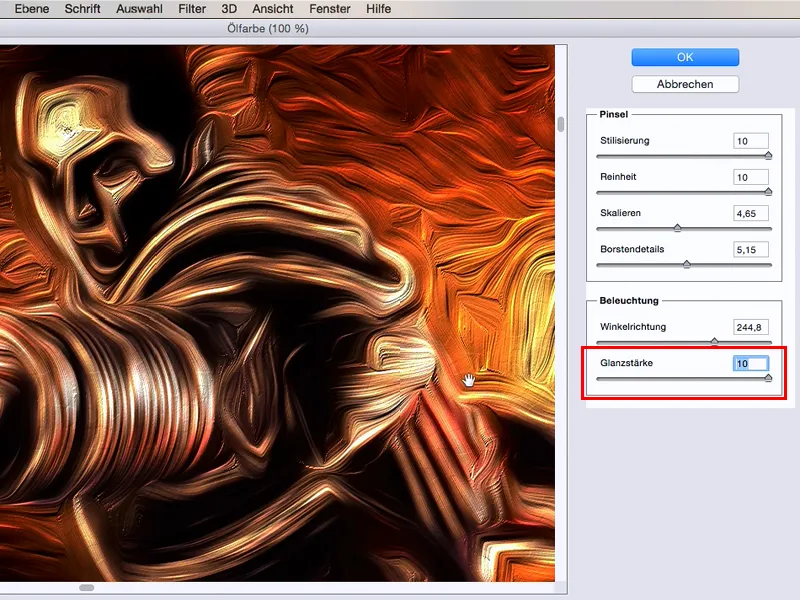The image size is (800, 600).
Task: Click the Glanzstärke slider handle
Action: [x=768, y=378]
